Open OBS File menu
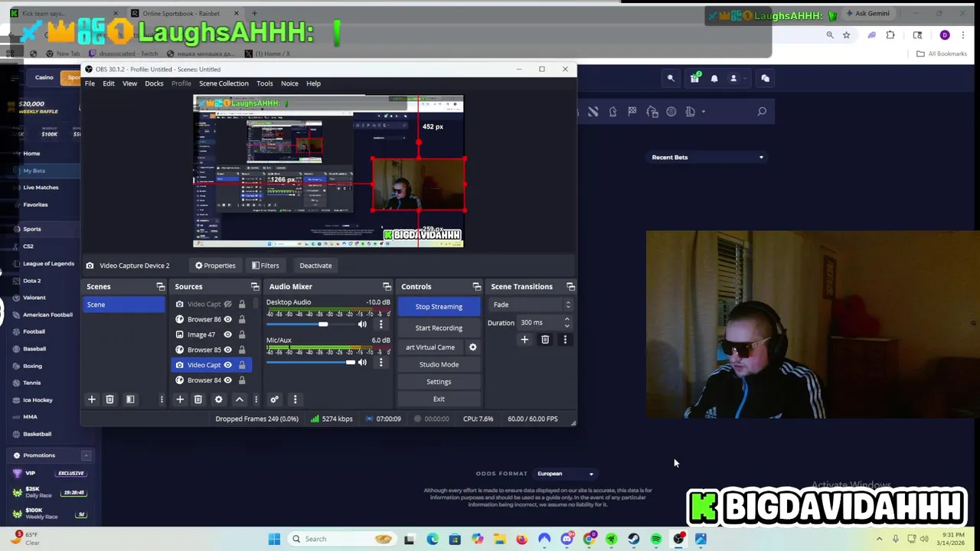This screenshot has width=980, height=551. [90, 83]
